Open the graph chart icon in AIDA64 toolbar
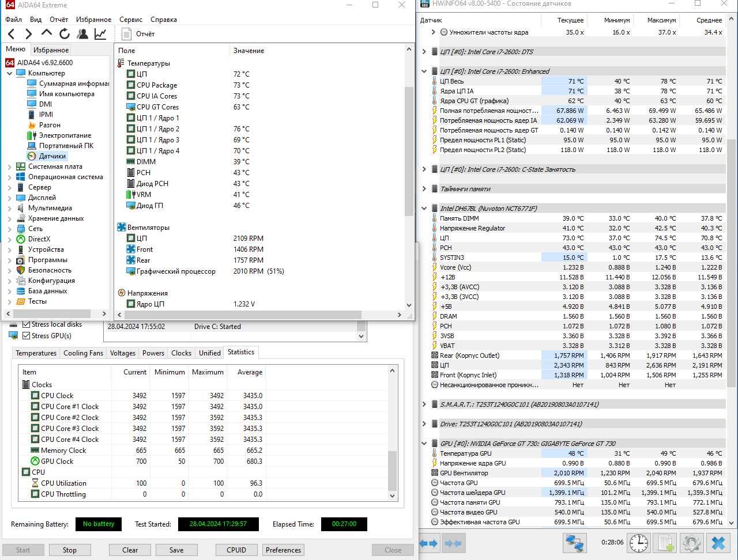Image resolution: width=738 pixels, height=560 pixels. 100,34
